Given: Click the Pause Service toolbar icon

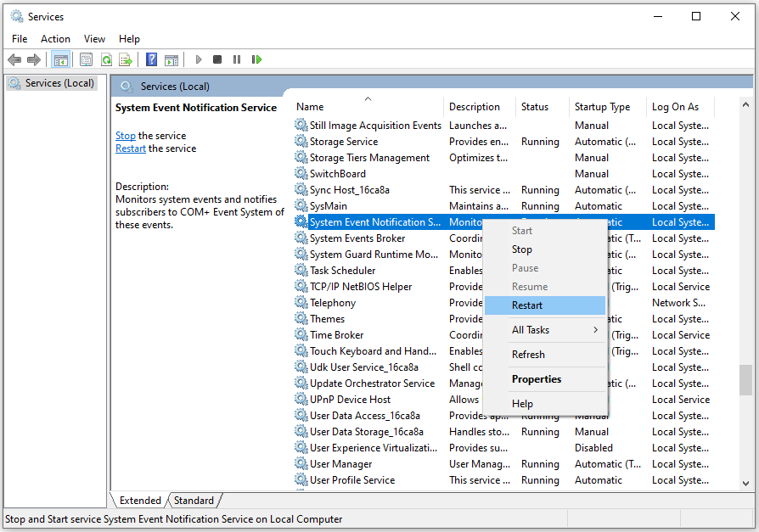Looking at the screenshot, I should 237,59.
